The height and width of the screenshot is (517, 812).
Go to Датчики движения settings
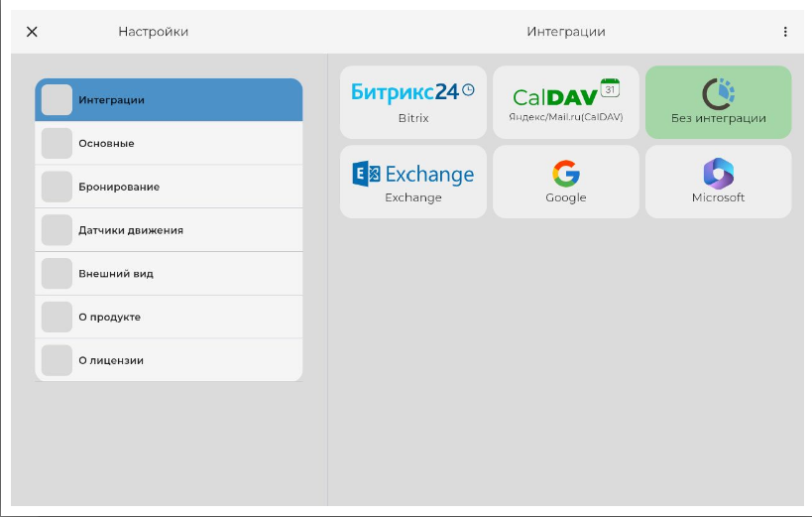[169, 229]
